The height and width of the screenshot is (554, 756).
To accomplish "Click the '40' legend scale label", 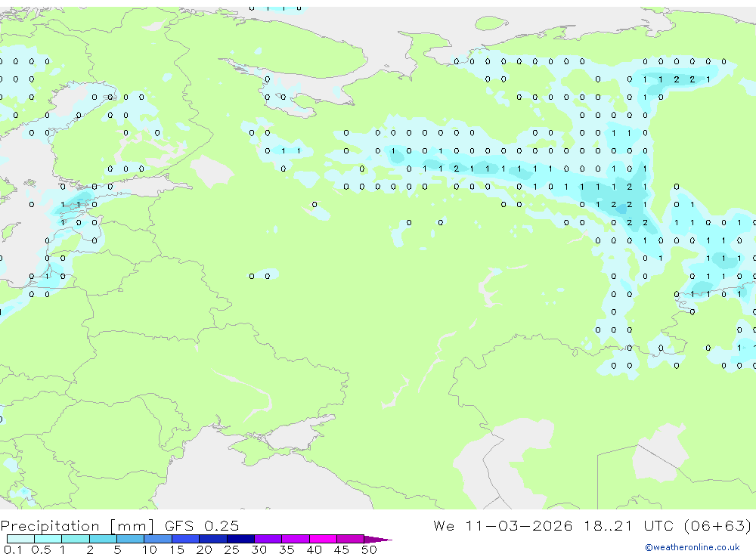I will 314,549.
